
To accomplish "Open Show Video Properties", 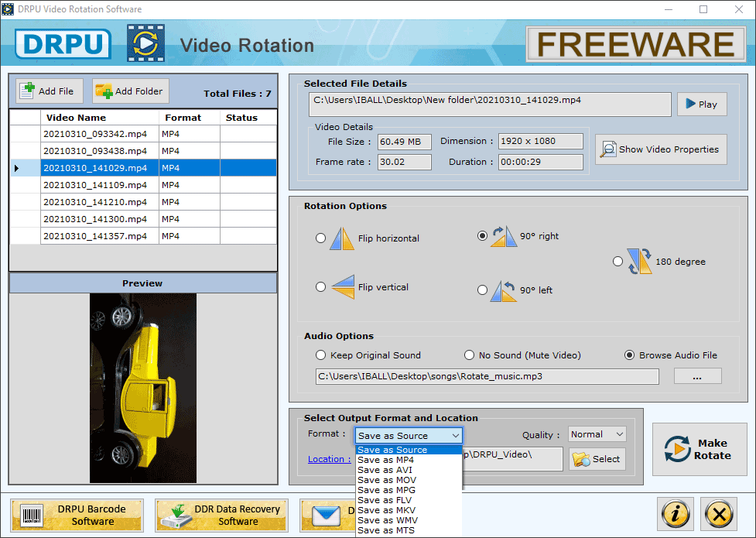I will (661, 149).
